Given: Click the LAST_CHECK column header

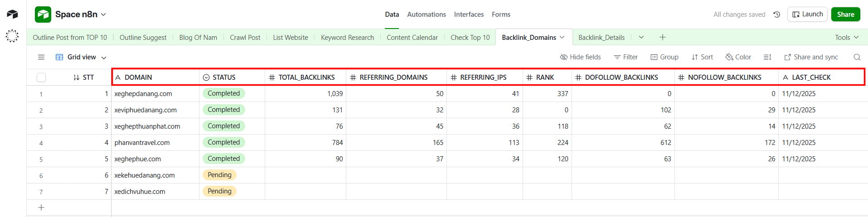Looking at the screenshot, I should pos(821,77).
